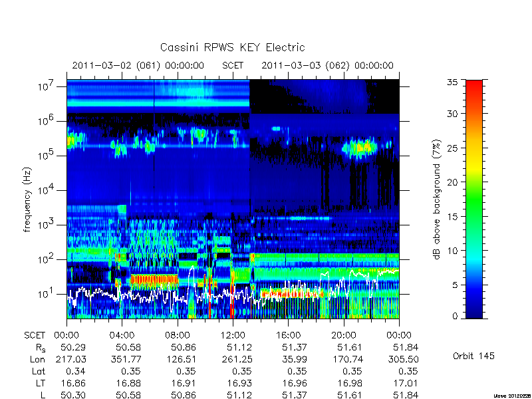Image resolution: width=532 pixels, height=399 pixels.
Task: Click colorbar tick value 30
Action: click(452, 114)
